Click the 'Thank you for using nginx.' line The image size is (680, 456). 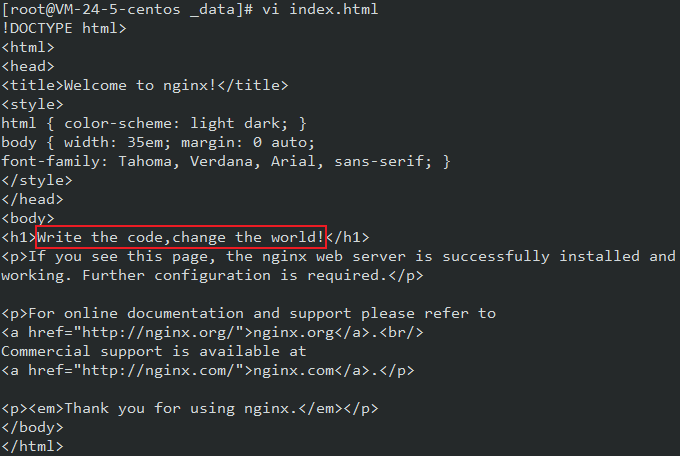click(190, 408)
